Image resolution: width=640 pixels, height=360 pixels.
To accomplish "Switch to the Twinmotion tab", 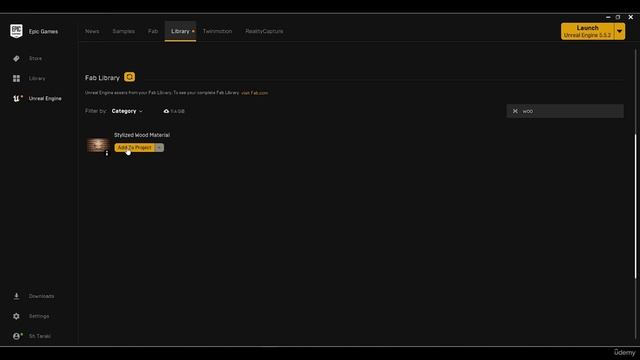I will click(x=218, y=31).
